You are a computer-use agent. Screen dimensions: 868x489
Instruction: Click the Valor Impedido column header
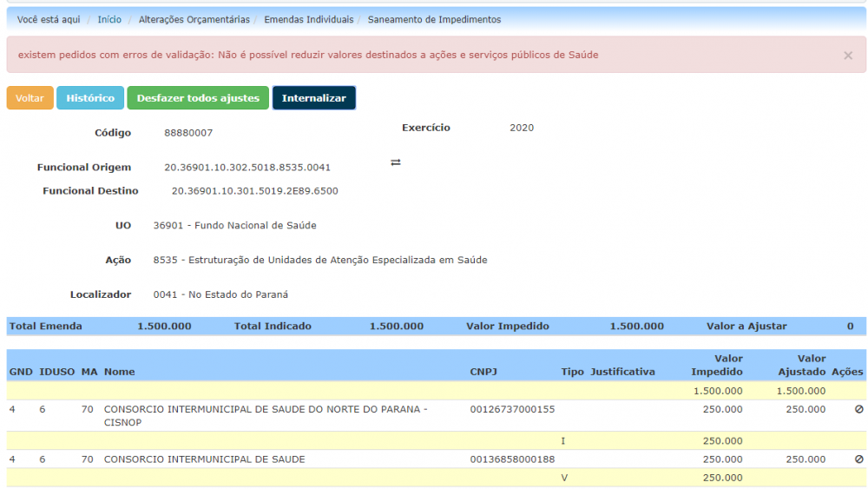coord(716,365)
